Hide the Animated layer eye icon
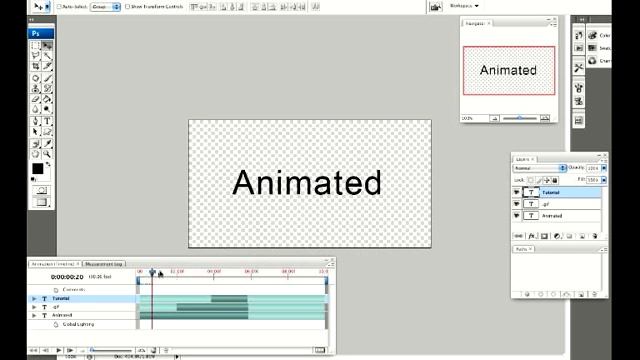This screenshot has height=360, width=640. coord(517,215)
